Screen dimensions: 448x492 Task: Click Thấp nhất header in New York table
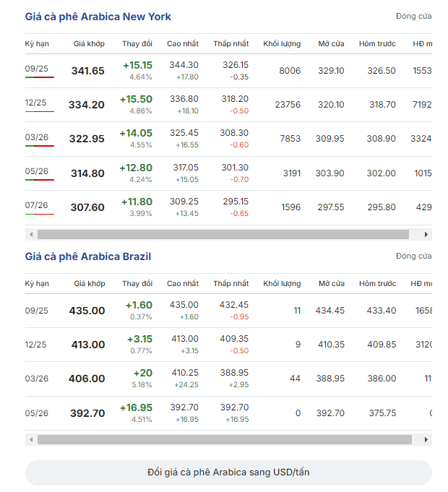(x=231, y=43)
